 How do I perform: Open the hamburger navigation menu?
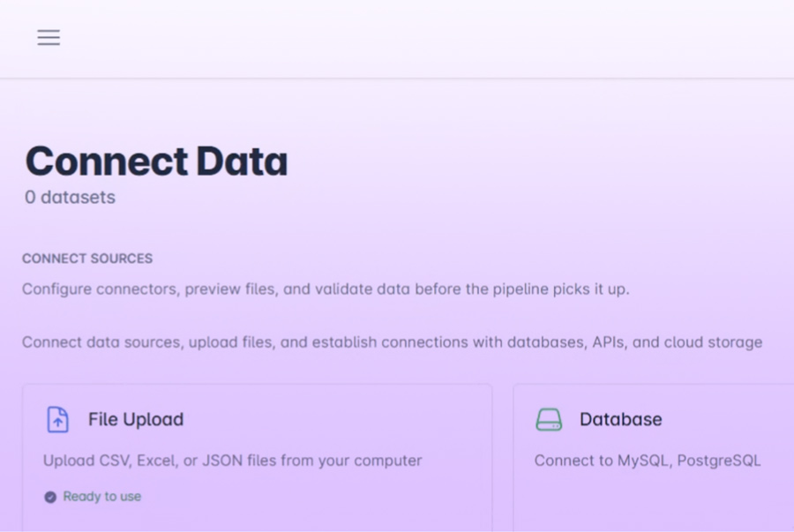[49, 37]
